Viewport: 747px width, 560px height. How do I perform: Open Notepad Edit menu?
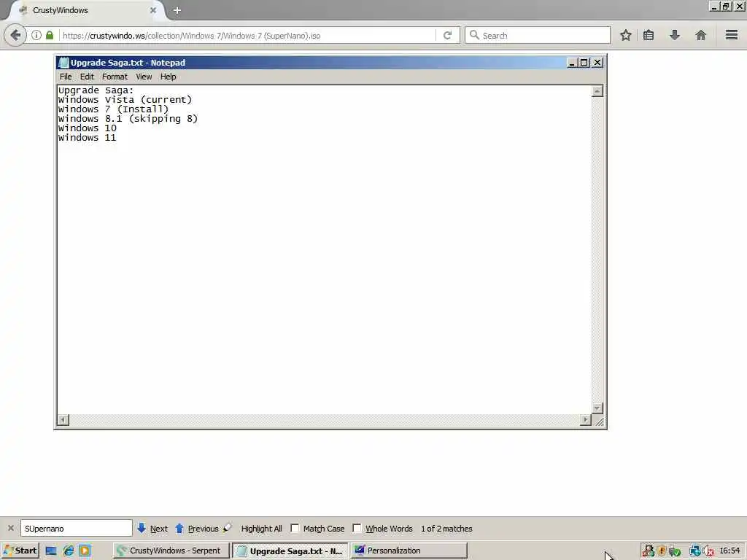pos(87,77)
